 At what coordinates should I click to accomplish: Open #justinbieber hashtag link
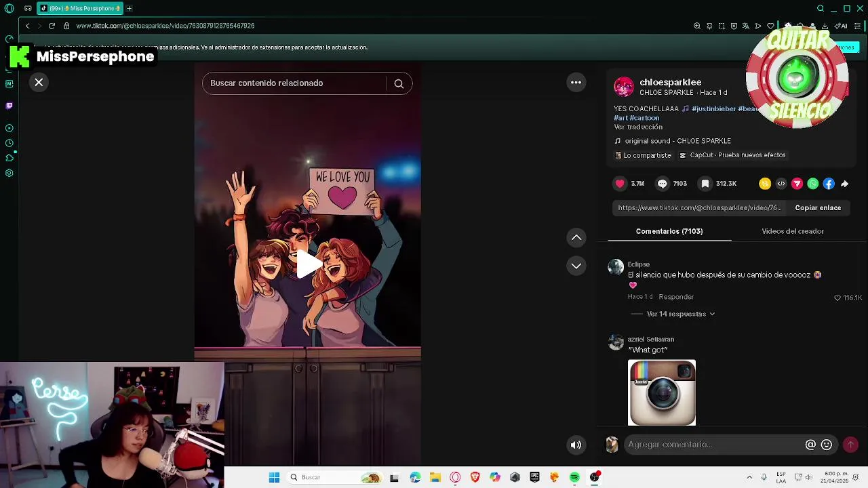(713, 108)
